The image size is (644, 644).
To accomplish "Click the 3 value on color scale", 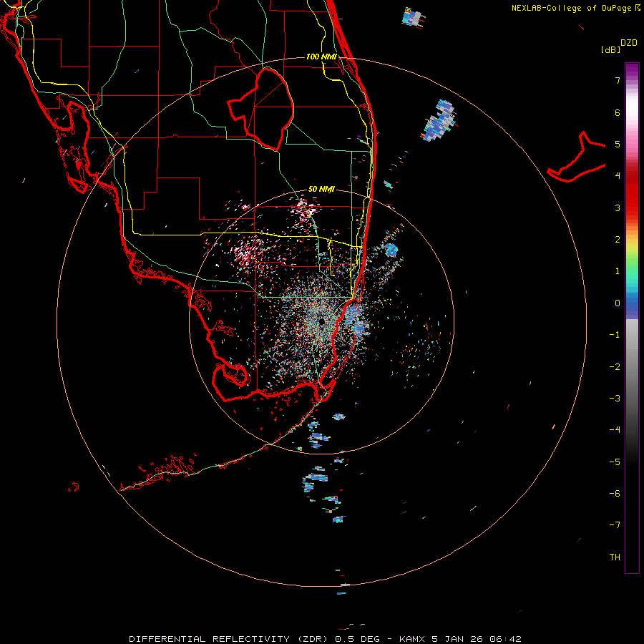I will click(x=618, y=208).
